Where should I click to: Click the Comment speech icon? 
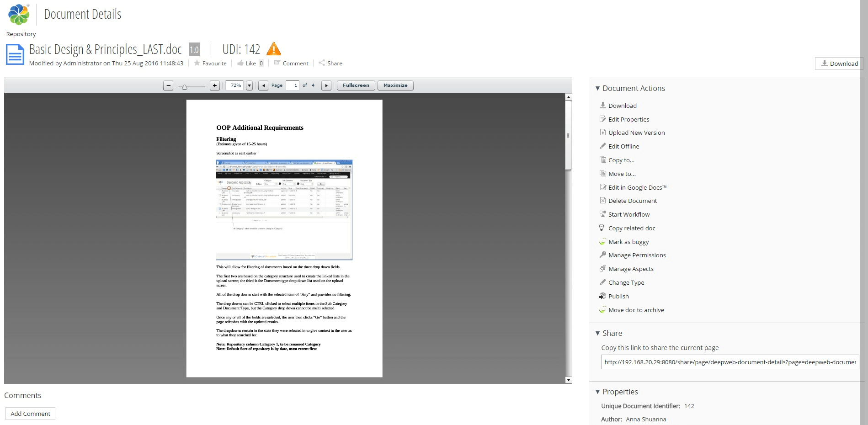tap(277, 63)
